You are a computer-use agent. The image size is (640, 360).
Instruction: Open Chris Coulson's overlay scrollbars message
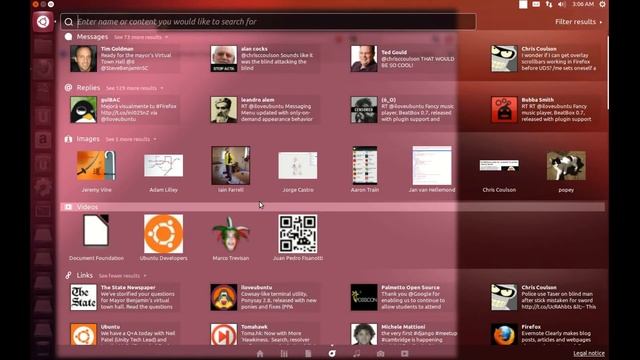coord(545,58)
